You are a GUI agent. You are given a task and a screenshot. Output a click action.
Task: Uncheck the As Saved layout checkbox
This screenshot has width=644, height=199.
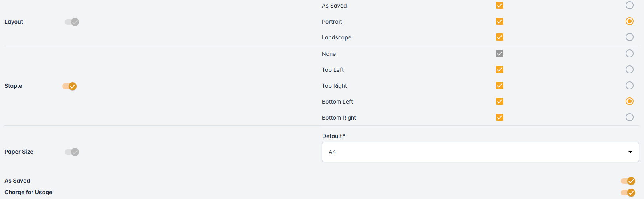coord(500,5)
